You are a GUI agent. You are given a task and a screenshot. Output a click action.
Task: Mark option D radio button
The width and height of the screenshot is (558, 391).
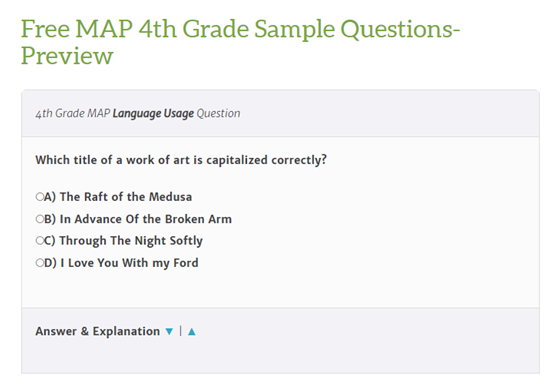click(40, 263)
